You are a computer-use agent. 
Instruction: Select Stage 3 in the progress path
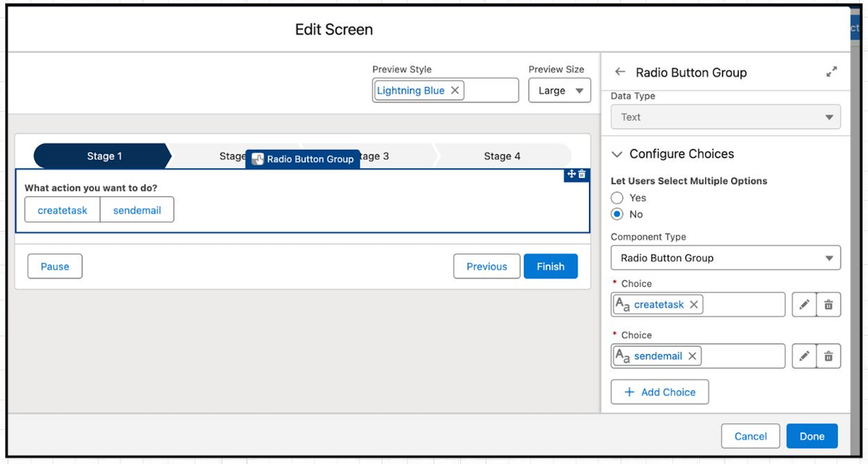pos(375,156)
